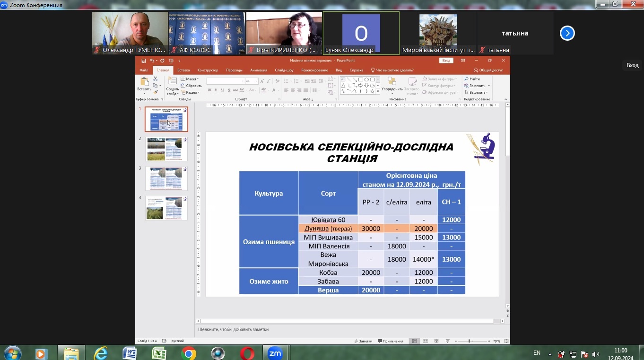Switch to Normal view icon in status bar
644x360 pixels.
pos(415,341)
